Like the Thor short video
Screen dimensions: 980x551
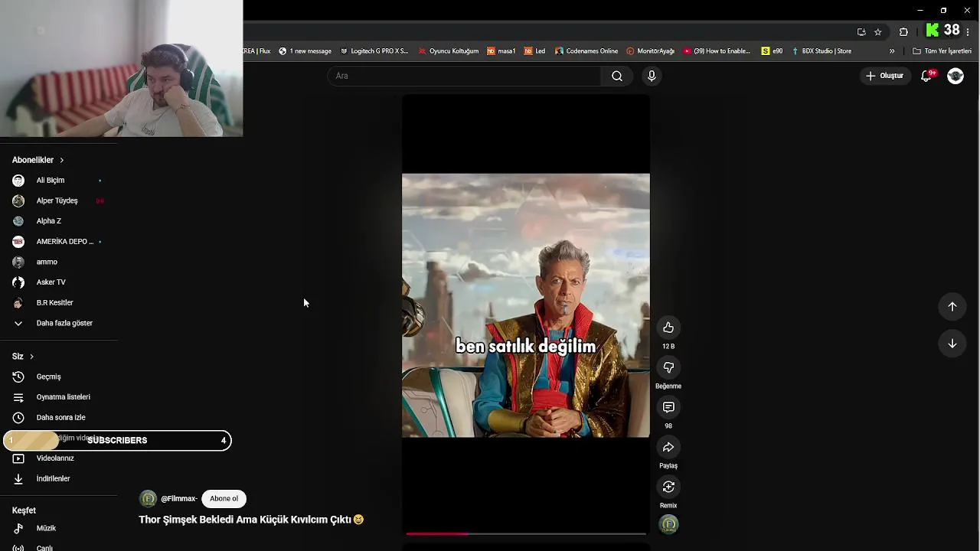pos(668,328)
